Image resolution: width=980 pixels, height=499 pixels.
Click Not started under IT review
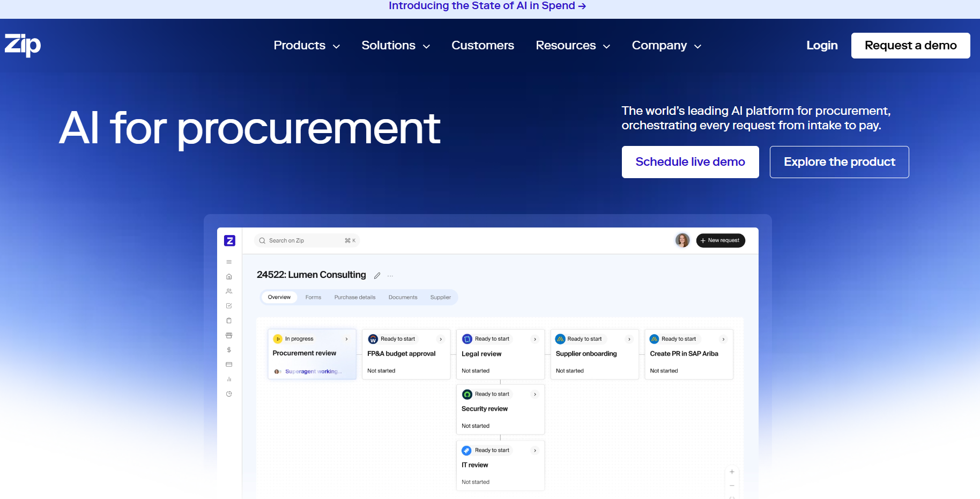(x=476, y=482)
